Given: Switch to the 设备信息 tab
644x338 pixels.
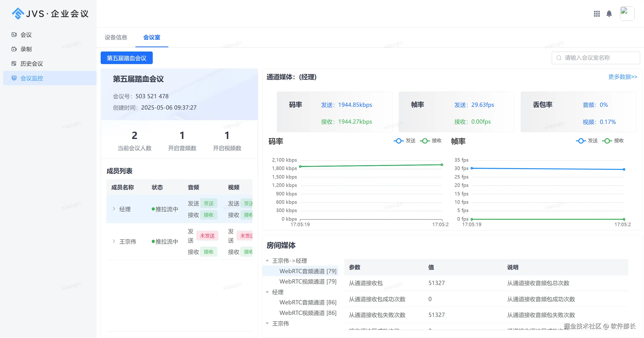Looking at the screenshot, I should [116, 37].
